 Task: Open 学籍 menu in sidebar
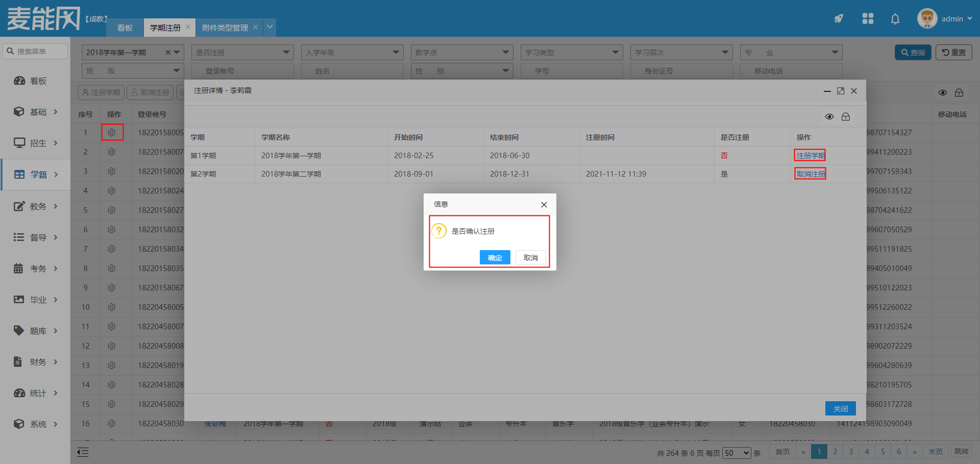(x=36, y=175)
